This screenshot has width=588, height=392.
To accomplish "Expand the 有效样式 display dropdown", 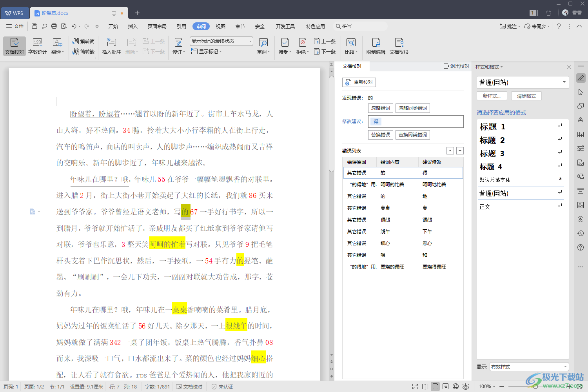I will pos(565,367).
